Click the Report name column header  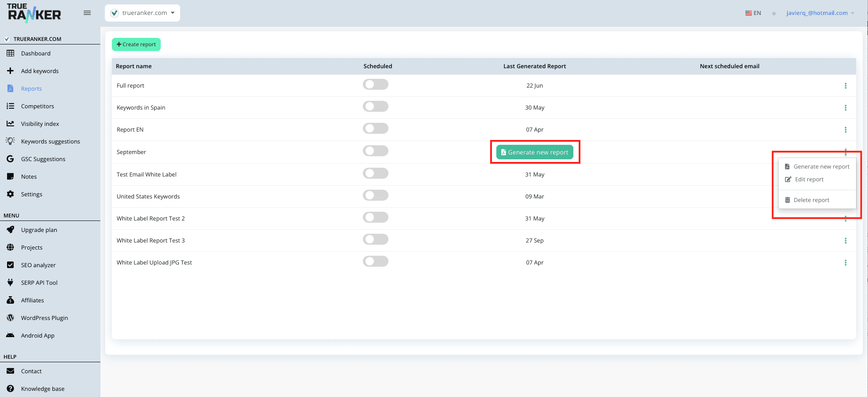point(134,66)
